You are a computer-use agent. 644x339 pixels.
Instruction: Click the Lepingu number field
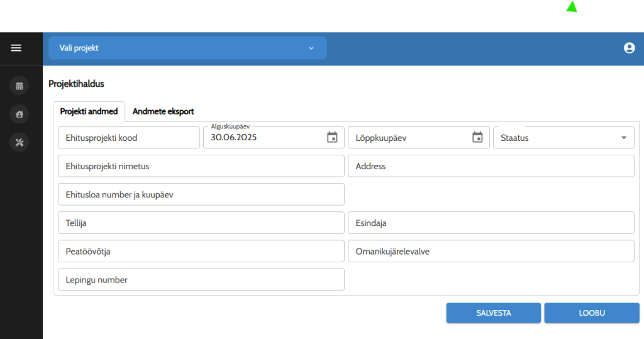coord(201,280)
